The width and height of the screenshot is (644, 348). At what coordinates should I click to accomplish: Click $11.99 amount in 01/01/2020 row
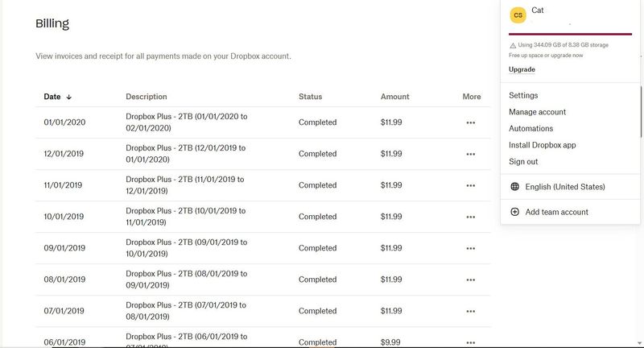tap(391, 122)
